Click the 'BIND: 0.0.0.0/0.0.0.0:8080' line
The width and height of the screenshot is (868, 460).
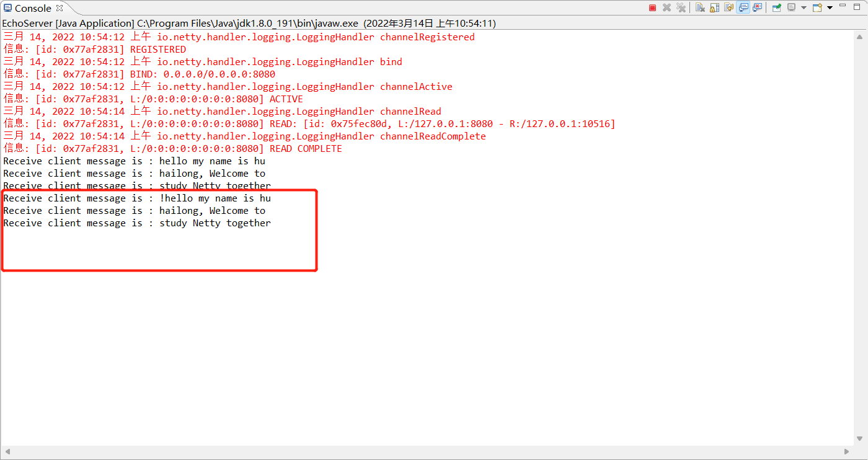click(139, 74)
